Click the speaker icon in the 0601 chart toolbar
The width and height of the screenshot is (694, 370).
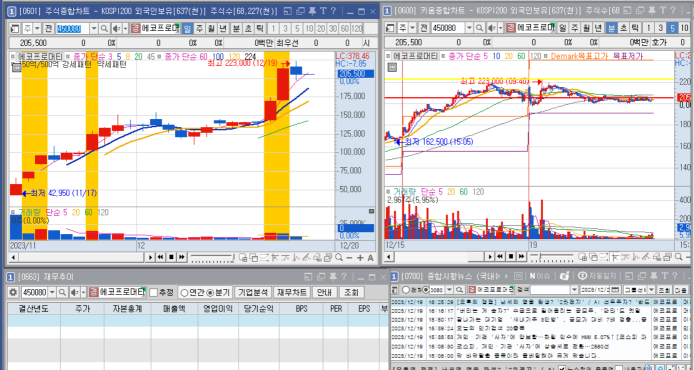[x=116, y=29]
